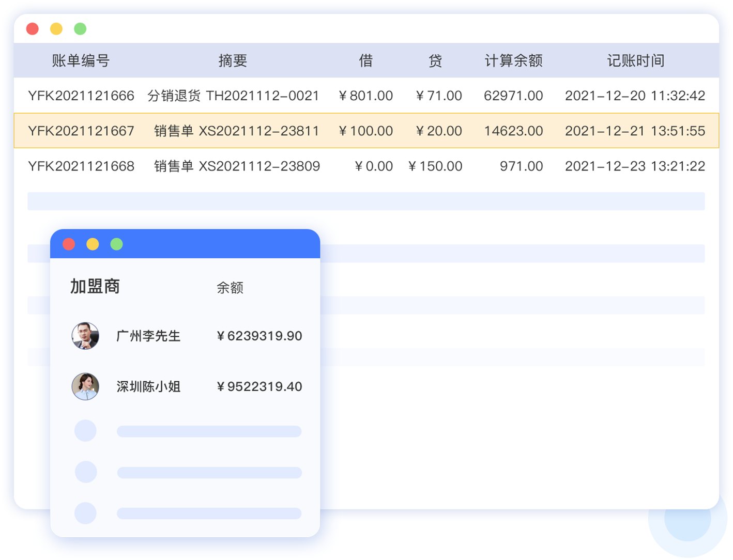Image resolution: width=733 pixels, height=560 pixels.
Task: Click the green zoom dot on the main window
Action: click(80, 28)
